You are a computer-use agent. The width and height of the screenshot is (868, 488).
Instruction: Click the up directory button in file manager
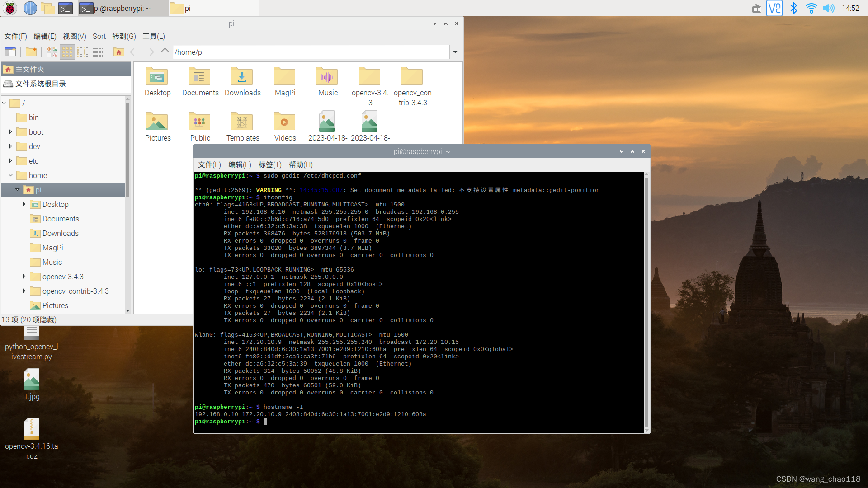pyautogui.click(x=164, y=52)
